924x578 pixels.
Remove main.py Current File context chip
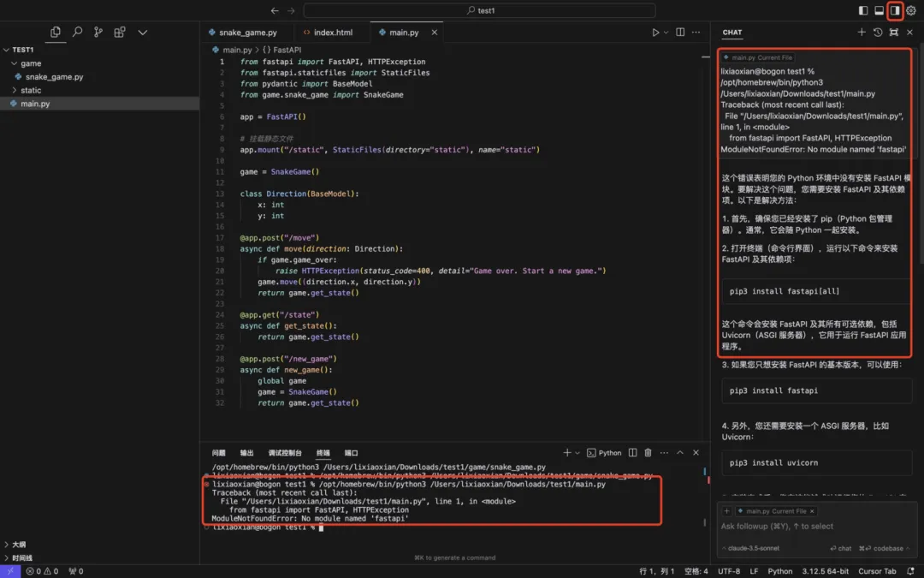(x=812, y=511)
